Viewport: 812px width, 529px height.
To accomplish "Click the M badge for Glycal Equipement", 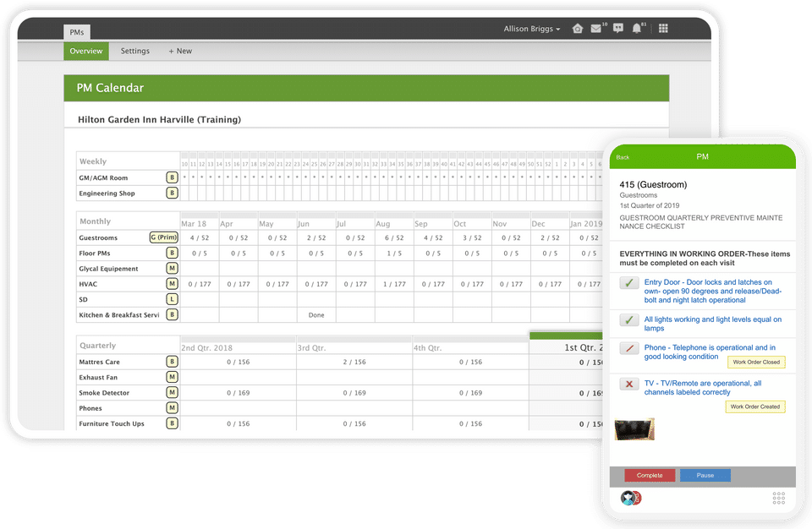I will (172, 269).
